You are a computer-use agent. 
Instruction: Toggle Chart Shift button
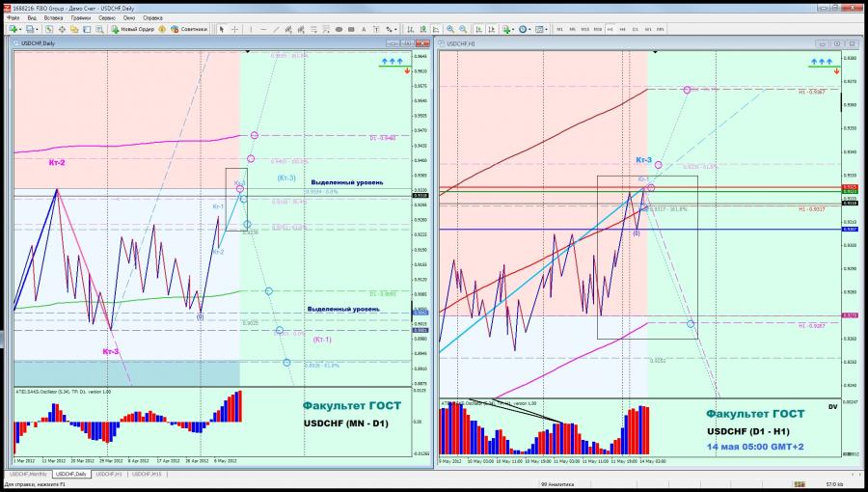(492, 29)
